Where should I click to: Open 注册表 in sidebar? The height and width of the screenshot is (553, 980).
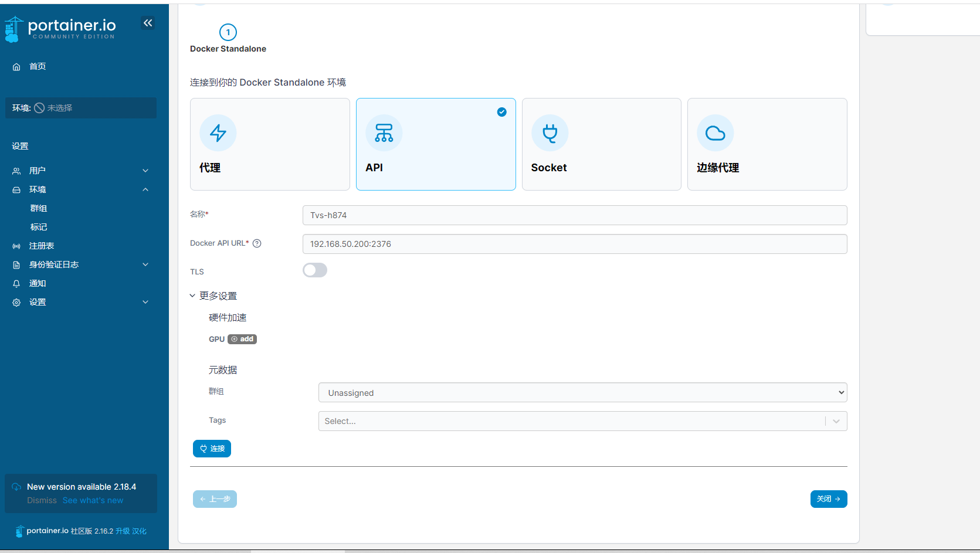[x=42, y=246]
